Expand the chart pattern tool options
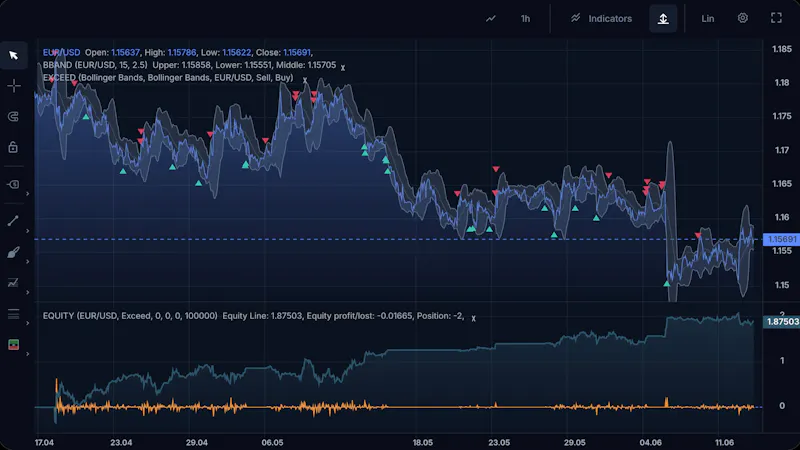Image resolution: width=800 pixels, height=450 pixels. (x=28, y=292)
